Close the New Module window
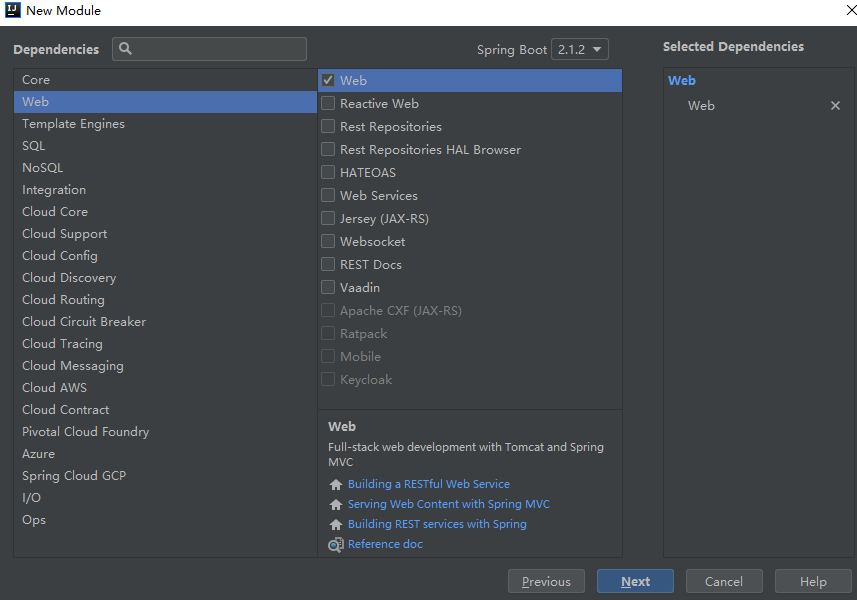Image resolution: width=857 pixels, height=600 pixels. click(x=851, y=10)
